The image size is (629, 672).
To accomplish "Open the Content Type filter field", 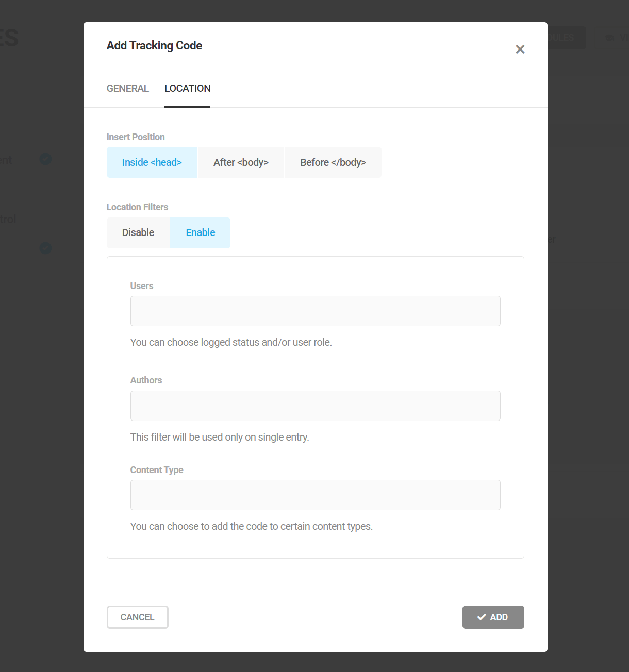I will pyautogui.click(x=316, y=495).
